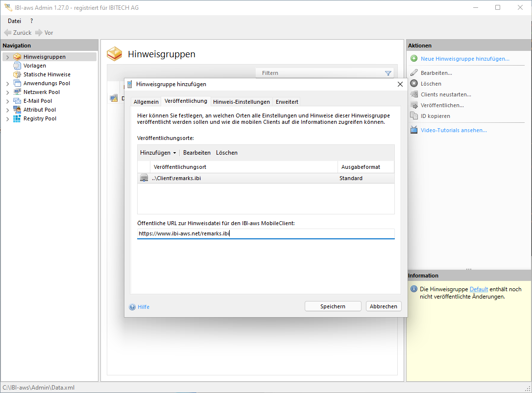The width and height of the screenshot is (532, 393).
Task: Click the Vorlagen folder icon
Action: pos(17,66)
